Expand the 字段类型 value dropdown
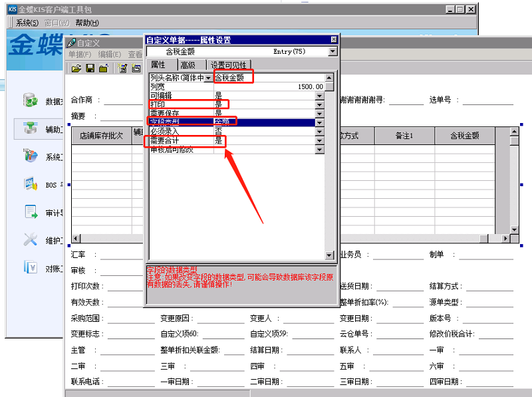The height and width of the screenshot is (397, 532). (x=319, y=122)
